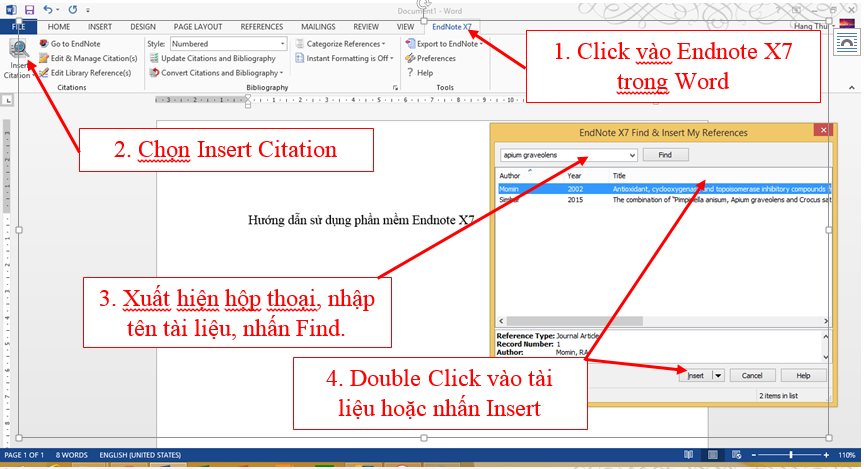Image resolution: width=864 pixels, height=469 pixels.
Task: Click the Cancel button in the dialog
Action: (752, 376)
